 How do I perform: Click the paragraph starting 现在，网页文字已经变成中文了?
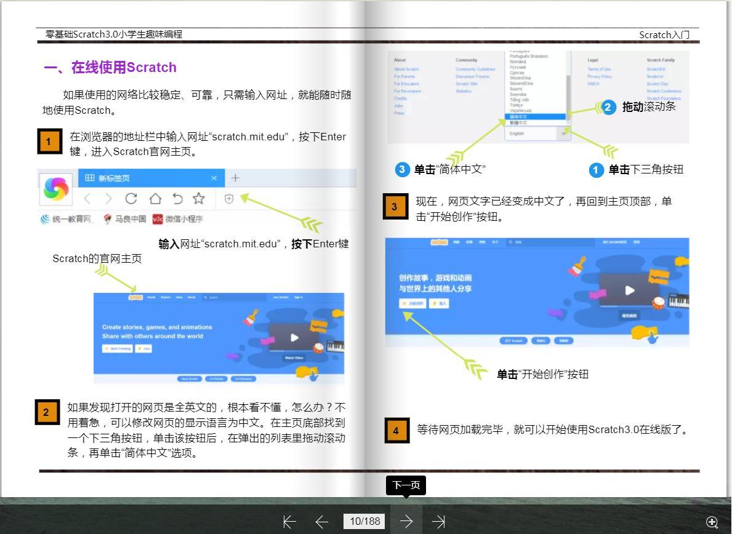544,209
